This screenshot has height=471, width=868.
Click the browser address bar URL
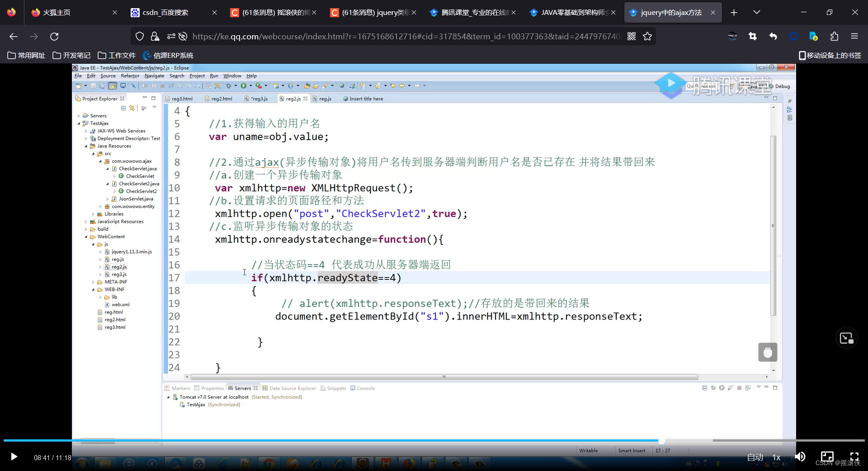(407, 37)
